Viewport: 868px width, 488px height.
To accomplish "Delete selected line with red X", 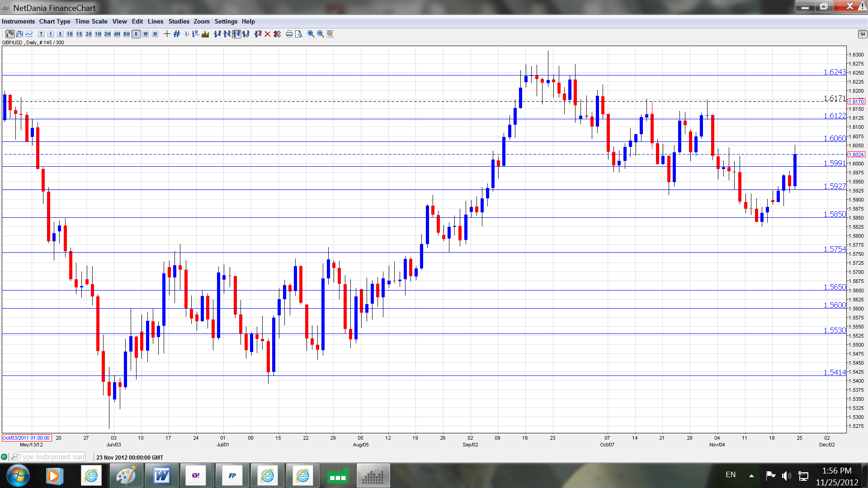I will (268, 34).
